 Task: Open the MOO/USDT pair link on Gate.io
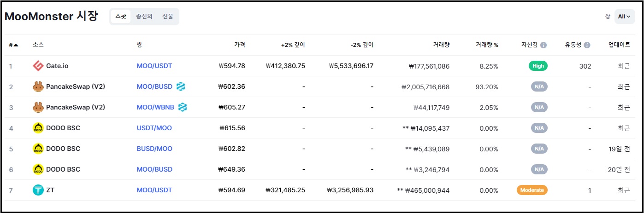click(154, 66)
